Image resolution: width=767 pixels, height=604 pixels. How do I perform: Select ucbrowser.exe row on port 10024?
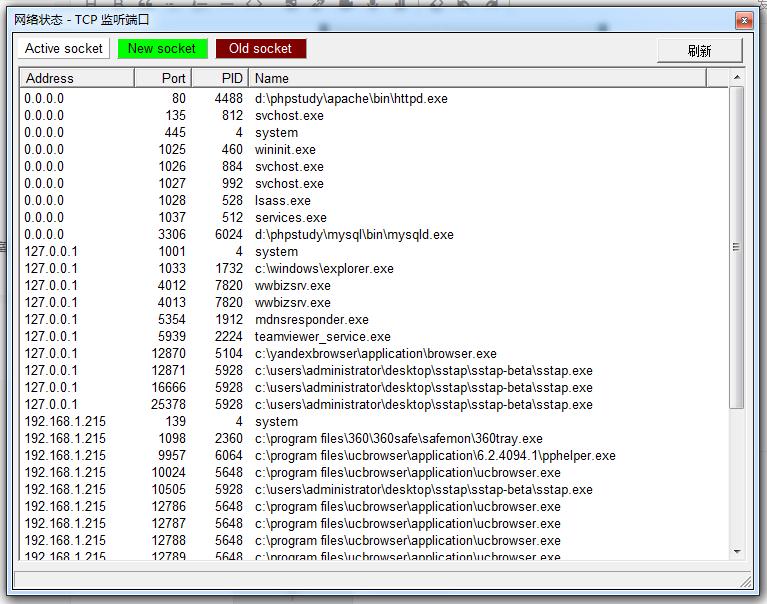coord(374,472)
